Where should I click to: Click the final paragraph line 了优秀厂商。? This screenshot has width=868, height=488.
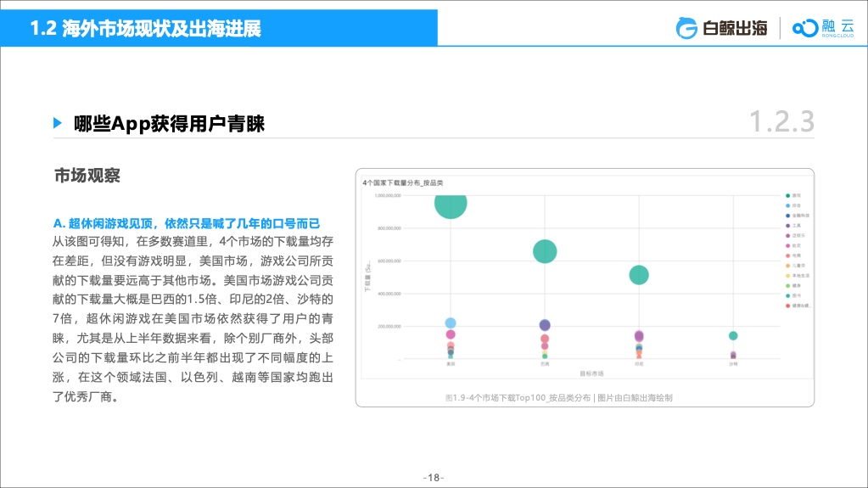pos(86,396)
